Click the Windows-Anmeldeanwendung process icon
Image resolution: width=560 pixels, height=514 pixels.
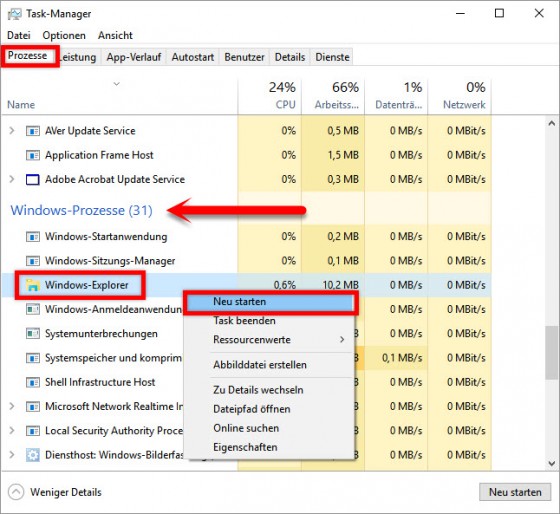(x=33, y=309)
